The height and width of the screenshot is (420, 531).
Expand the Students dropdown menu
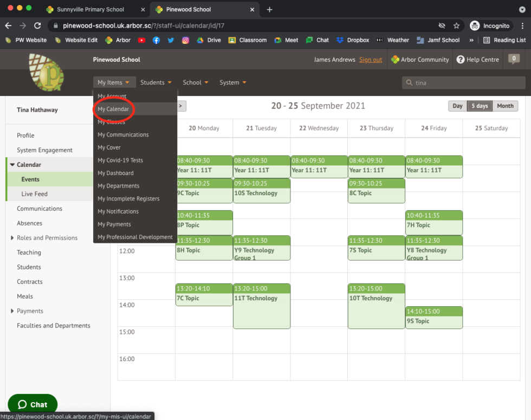point(156,82)
